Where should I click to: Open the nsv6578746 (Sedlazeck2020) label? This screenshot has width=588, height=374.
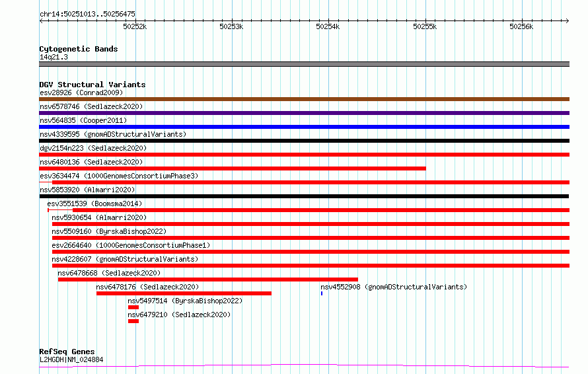click(x=91, y=106)
